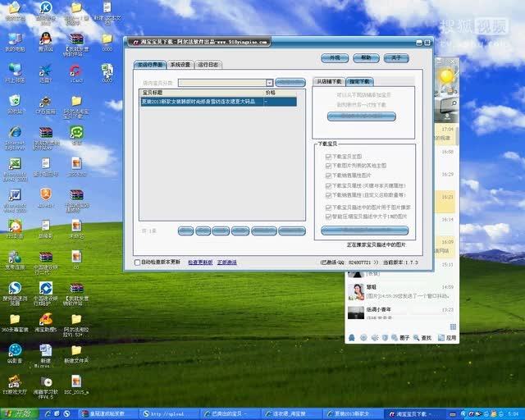
Task: Switch to http://upload taskbar window
Action: pos(169,414)
